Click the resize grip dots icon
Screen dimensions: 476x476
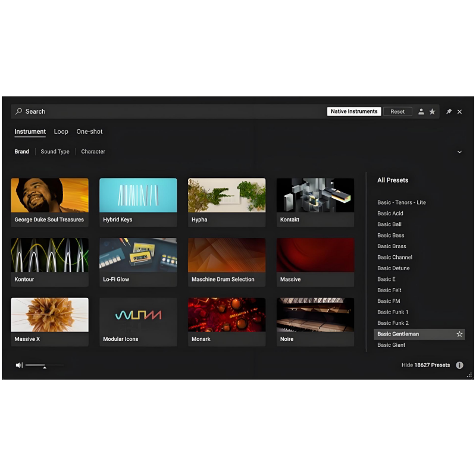coord(469,375)
